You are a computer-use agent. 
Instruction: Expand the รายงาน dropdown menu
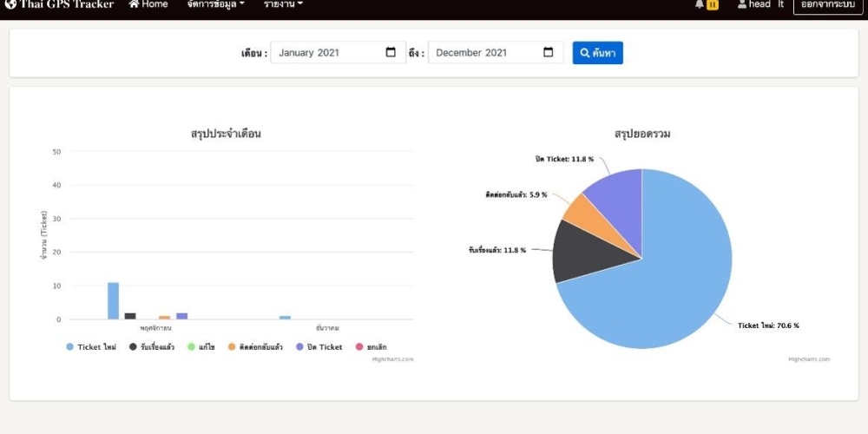click(283, 4)
